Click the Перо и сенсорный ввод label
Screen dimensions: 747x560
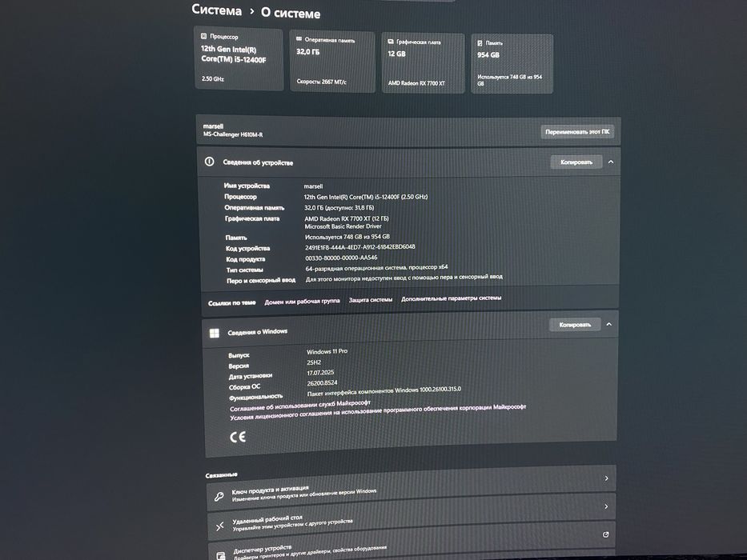pyautogui.click(x=261, y=281)
